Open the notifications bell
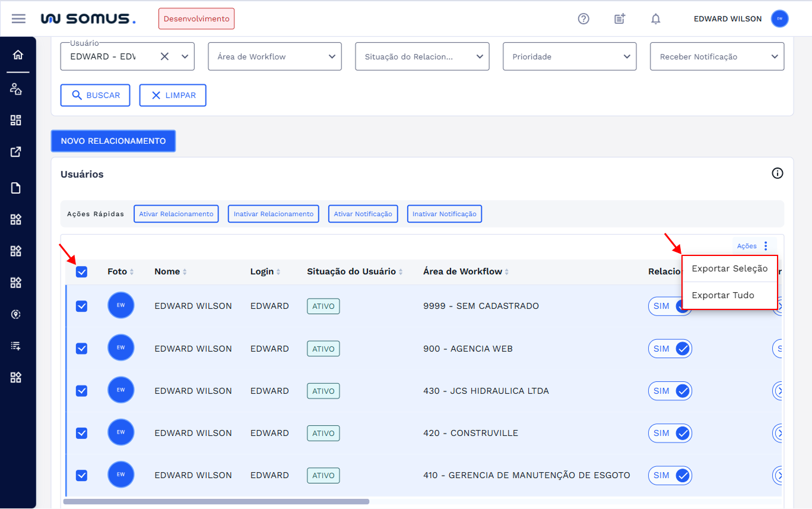 655,19
